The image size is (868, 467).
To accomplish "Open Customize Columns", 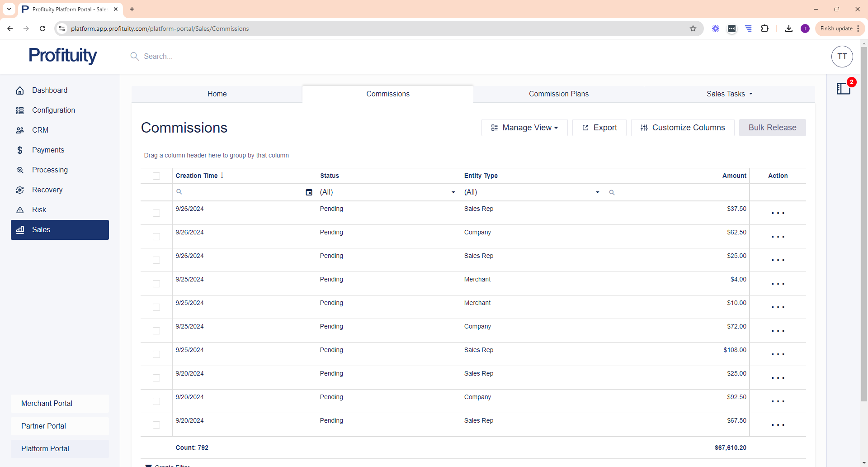I will point(683,128).
